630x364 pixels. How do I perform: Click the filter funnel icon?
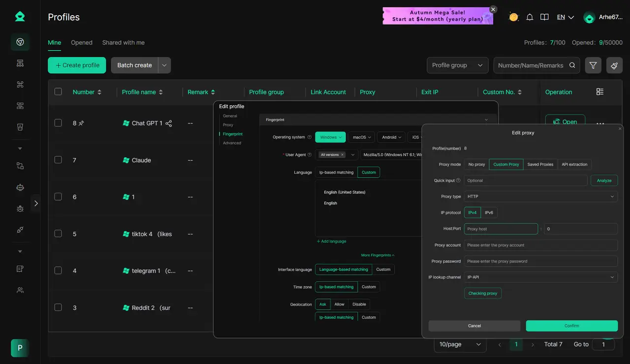[x=593, y=65]
